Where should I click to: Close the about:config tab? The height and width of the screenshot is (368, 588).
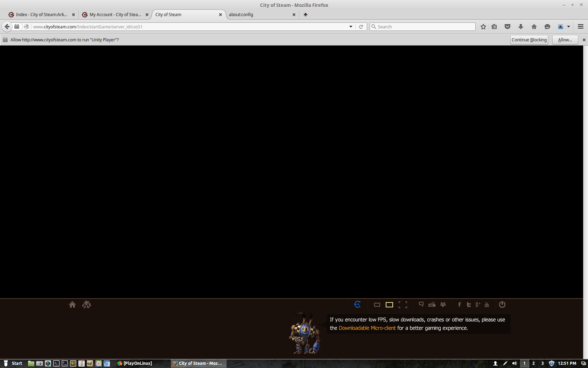coord(294,15)
